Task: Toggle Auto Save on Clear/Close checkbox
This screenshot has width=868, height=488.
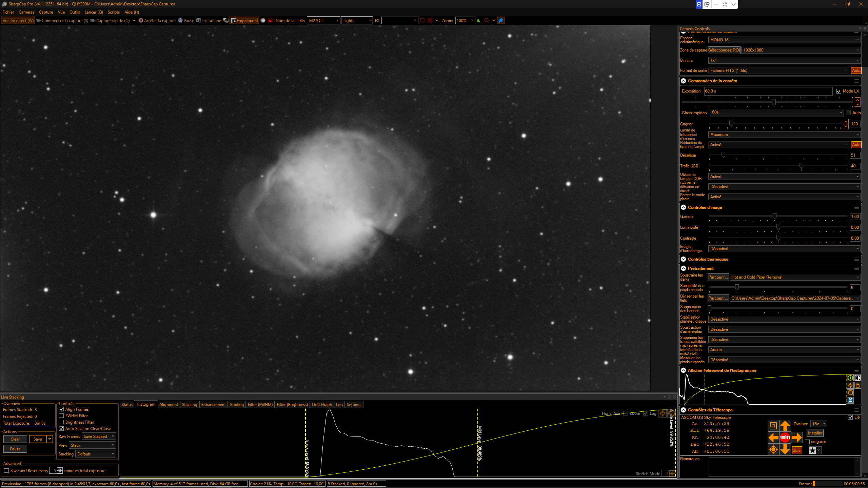Action: click(x=61, y=429)
